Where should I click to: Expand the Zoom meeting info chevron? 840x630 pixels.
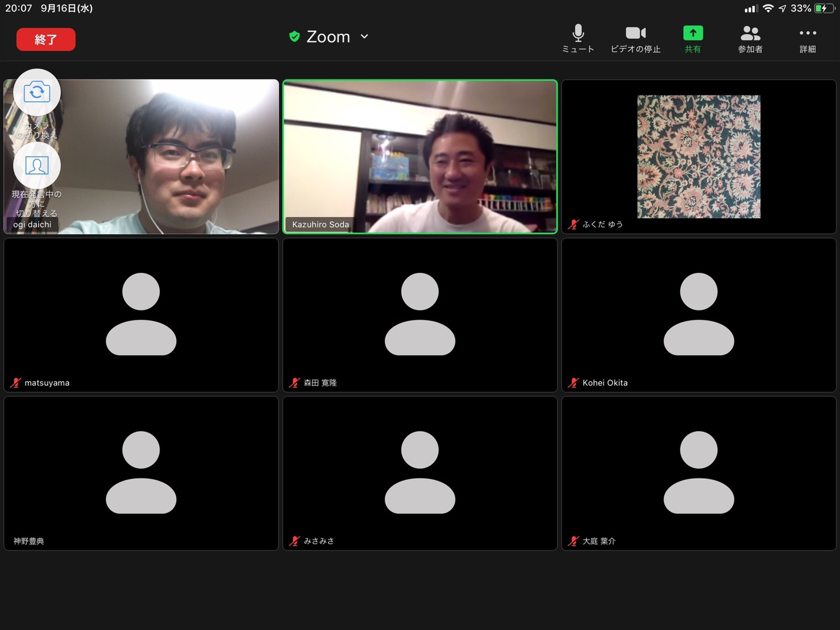(x=364, y=36)
